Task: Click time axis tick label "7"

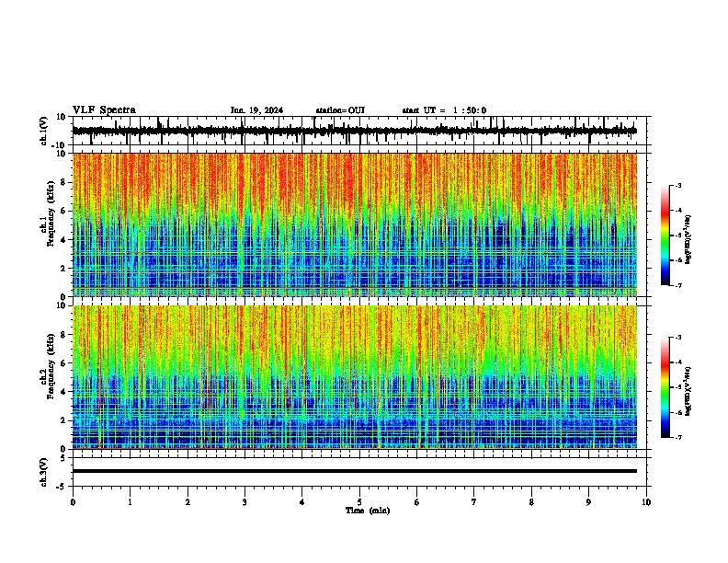Action: tap(474, 502)
